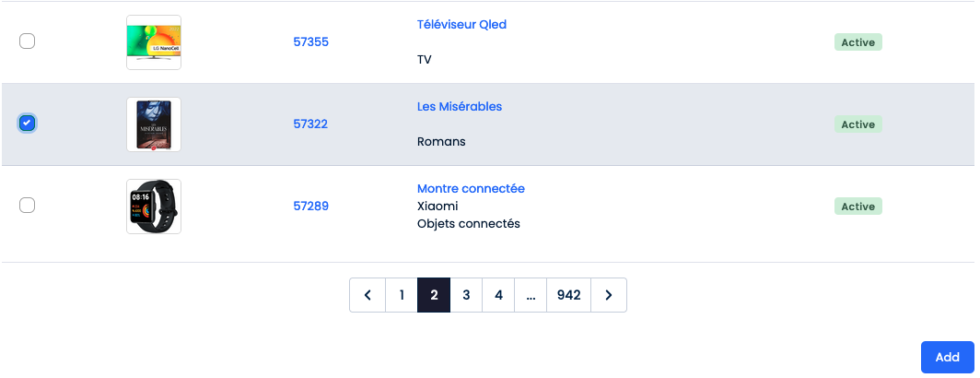Switch to pagination page 4
The height and width of the screenshot is (378, 980).
[498, 295]
